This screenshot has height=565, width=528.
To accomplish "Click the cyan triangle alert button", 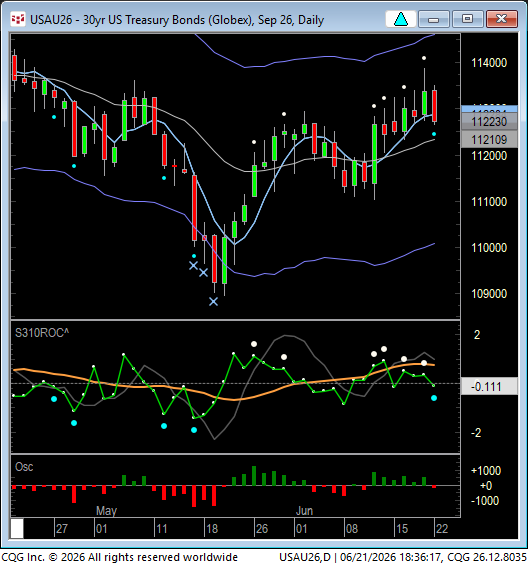I will [401, 19].
